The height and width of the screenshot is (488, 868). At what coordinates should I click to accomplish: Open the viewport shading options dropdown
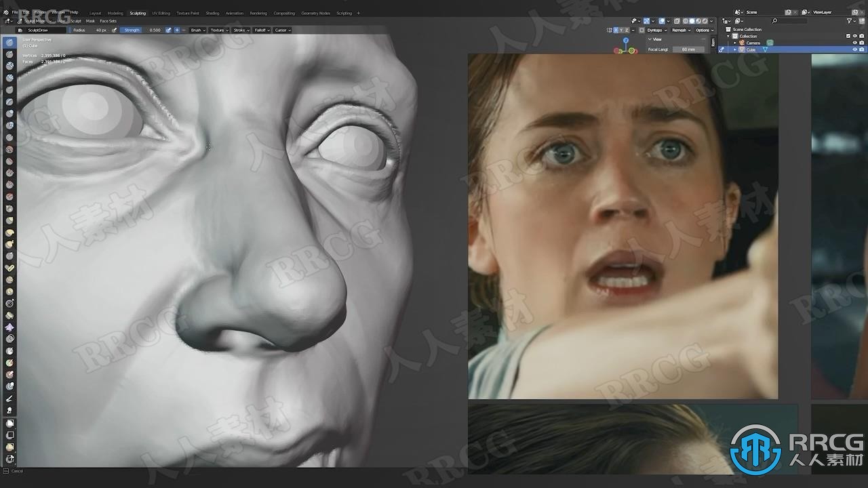pos(711,21)
